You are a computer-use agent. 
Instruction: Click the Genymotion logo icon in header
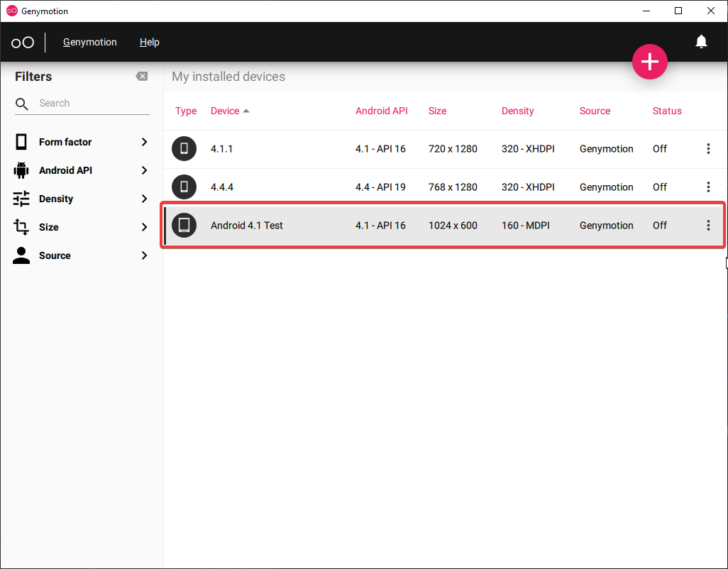click(23, 43)
